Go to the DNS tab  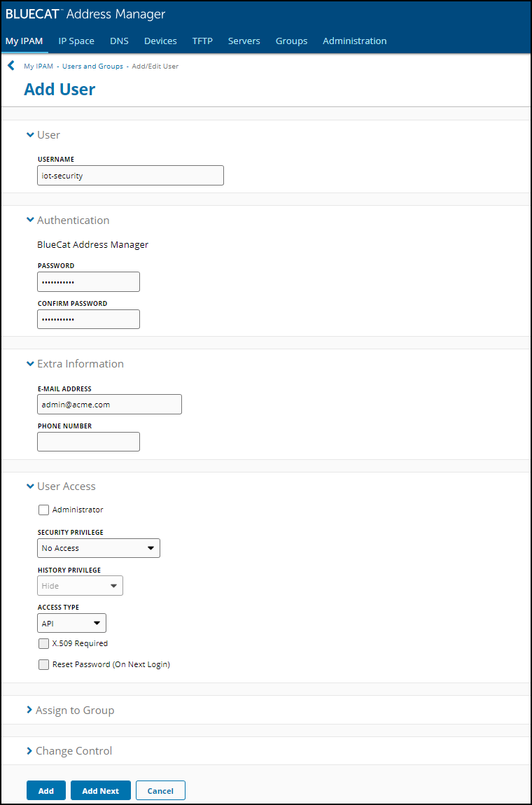click(x=119, y=41)
